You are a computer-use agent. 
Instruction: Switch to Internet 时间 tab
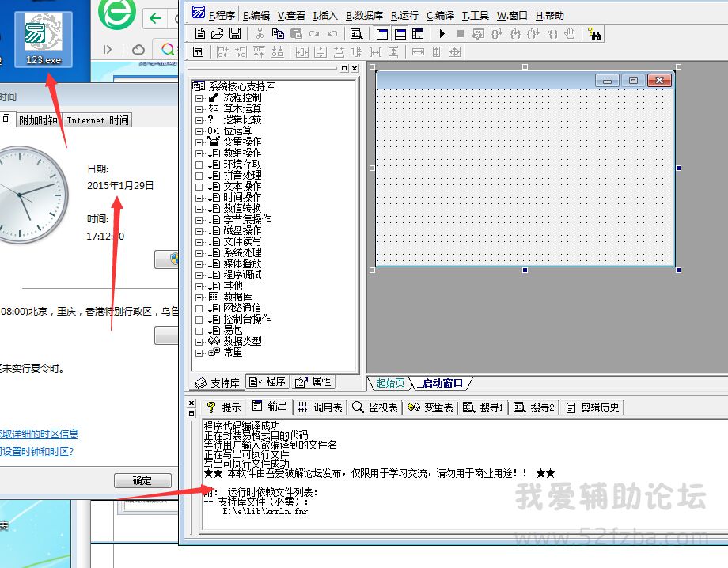97,120
